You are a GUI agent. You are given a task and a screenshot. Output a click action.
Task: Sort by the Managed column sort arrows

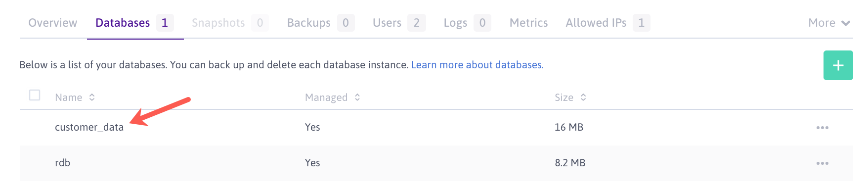[x=357, y=97]
